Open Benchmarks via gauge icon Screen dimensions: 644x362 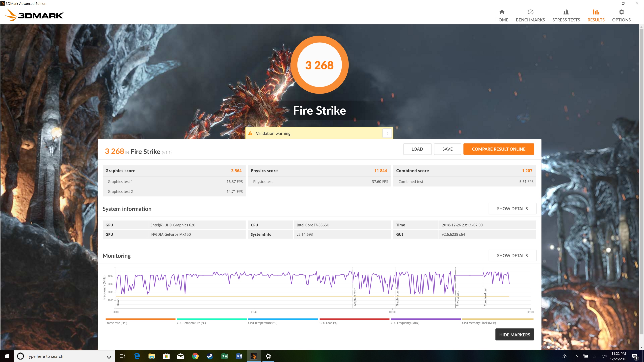pos(530,12)
